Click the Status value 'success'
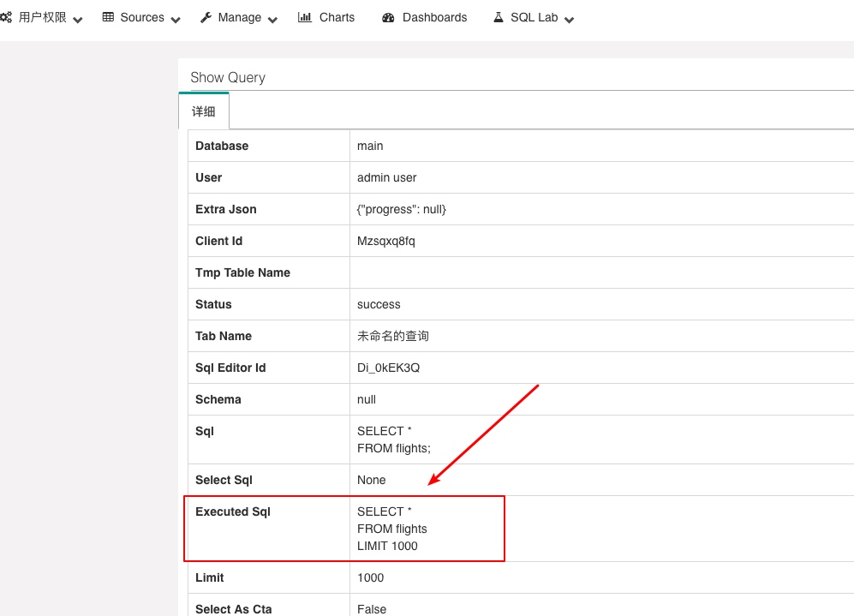The width and height of the screenshot is (854, 616). 379,304
